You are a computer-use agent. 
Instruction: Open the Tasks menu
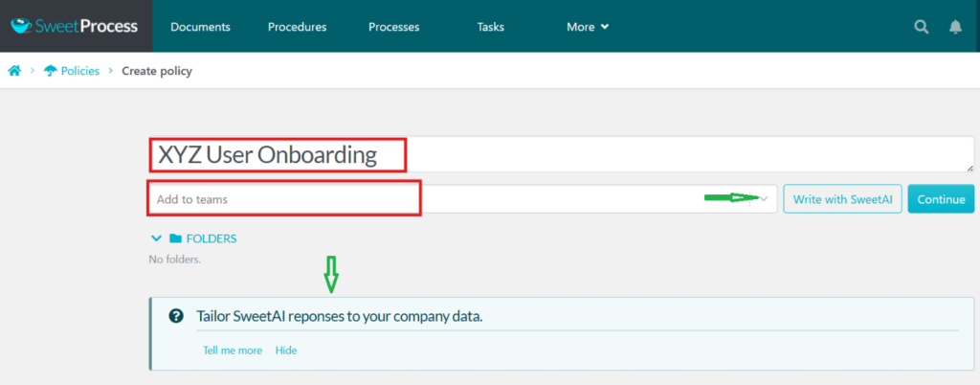click(491, 27)
